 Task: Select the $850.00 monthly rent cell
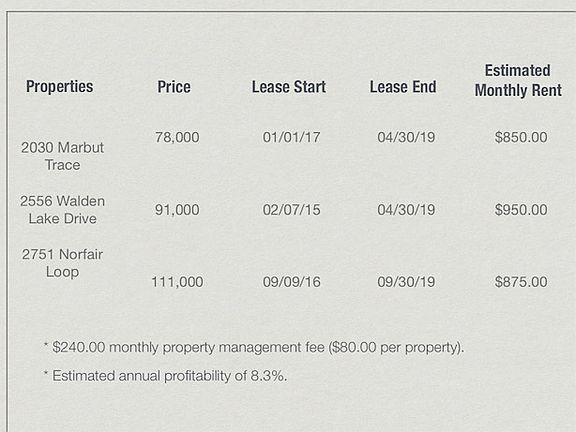click(521, 137)
